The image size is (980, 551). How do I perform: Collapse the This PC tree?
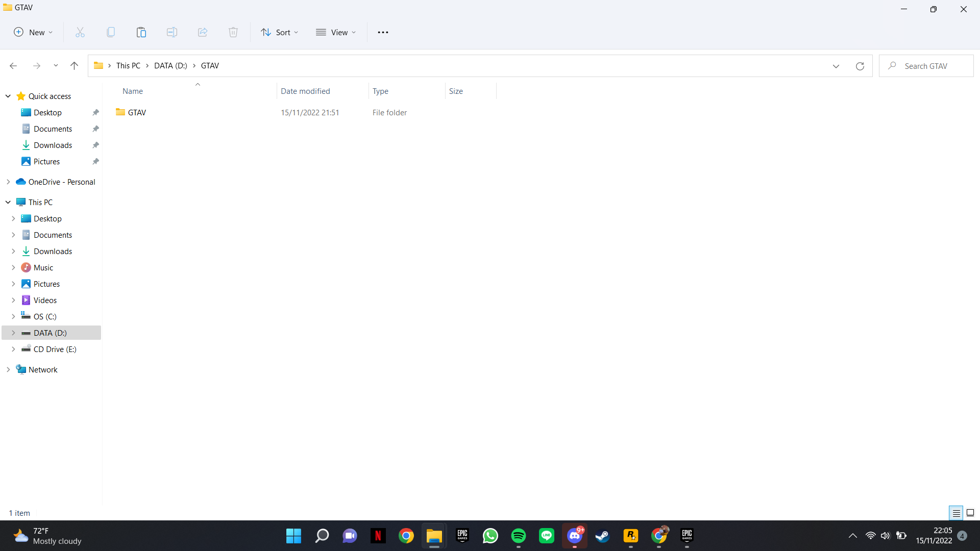tap(8, 202)
